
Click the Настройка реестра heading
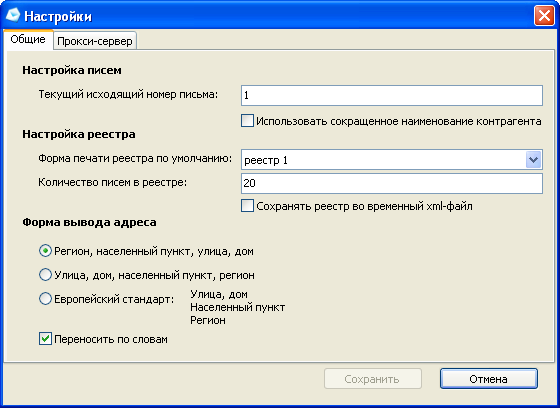coord(79,134)
